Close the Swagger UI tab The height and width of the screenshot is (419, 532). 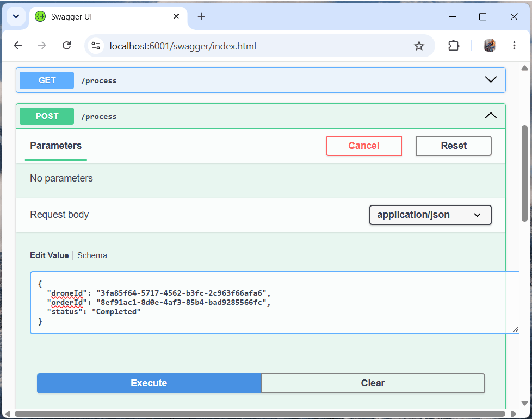pos(176,16)
